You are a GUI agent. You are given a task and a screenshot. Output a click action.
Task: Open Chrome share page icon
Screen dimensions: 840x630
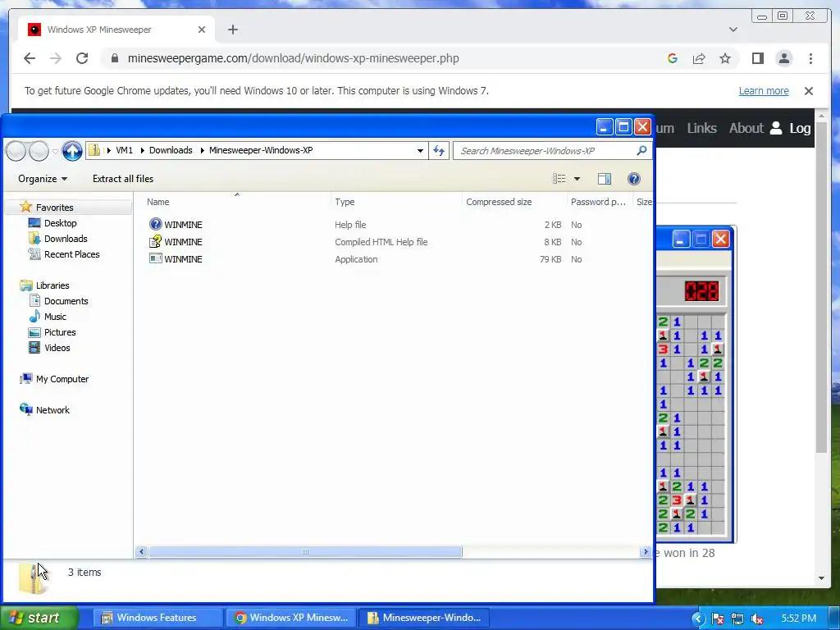click(699, 58)
